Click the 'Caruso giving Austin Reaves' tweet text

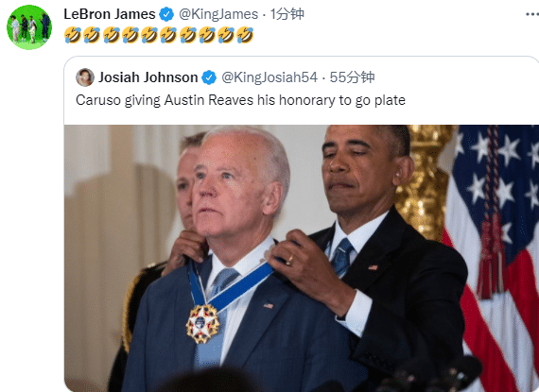[x=240, y=100]
